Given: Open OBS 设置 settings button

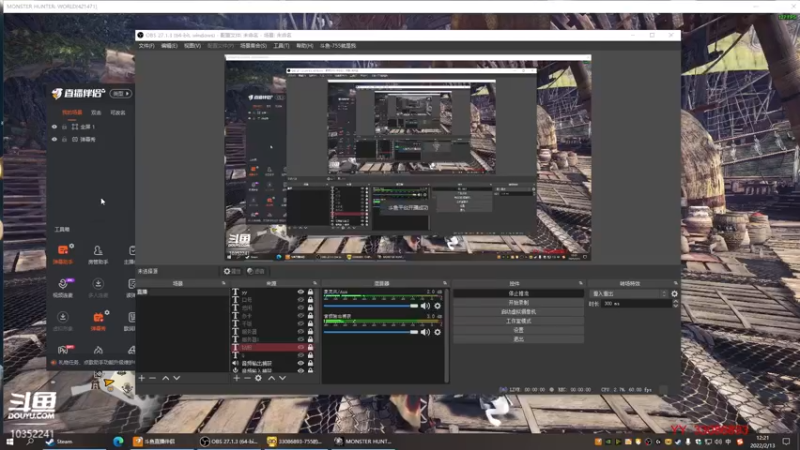Looking at the screenshot, I should point(518,330).
